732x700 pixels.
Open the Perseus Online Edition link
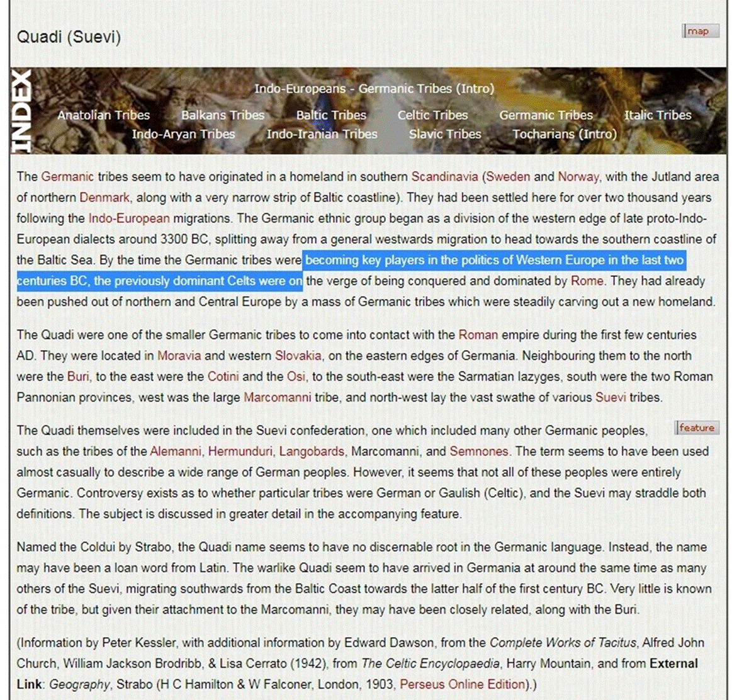pyautogui.click(x=463, y=685)
